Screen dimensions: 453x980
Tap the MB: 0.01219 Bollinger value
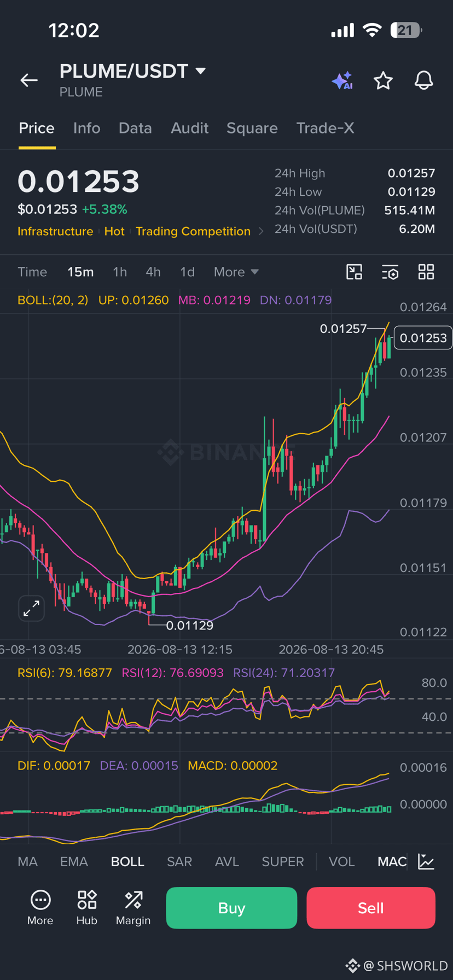(214, 300)
